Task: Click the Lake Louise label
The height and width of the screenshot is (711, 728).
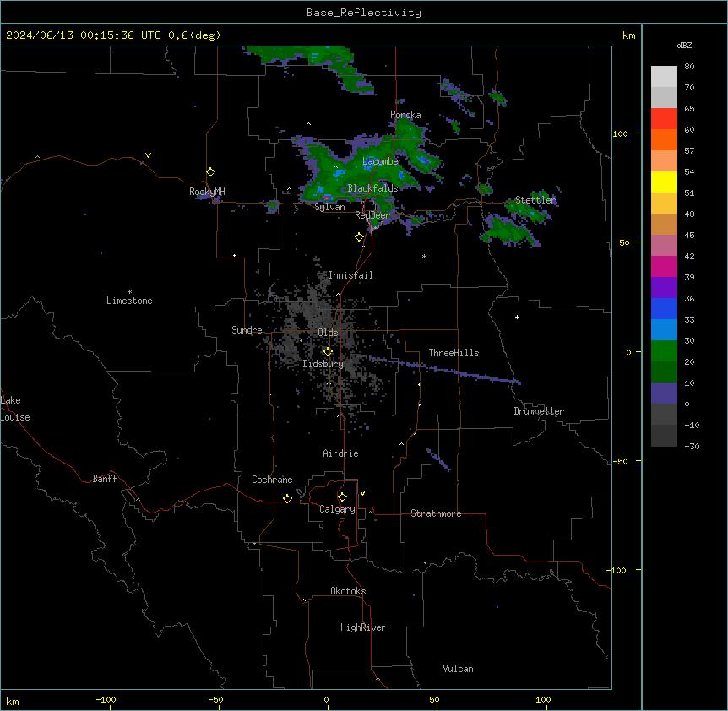Action: 15,409
